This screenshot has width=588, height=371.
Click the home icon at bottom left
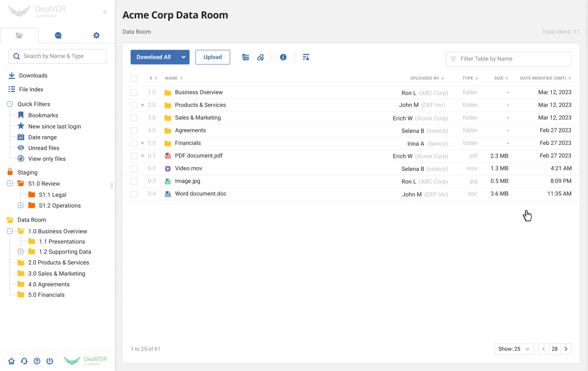pos(11,361)
